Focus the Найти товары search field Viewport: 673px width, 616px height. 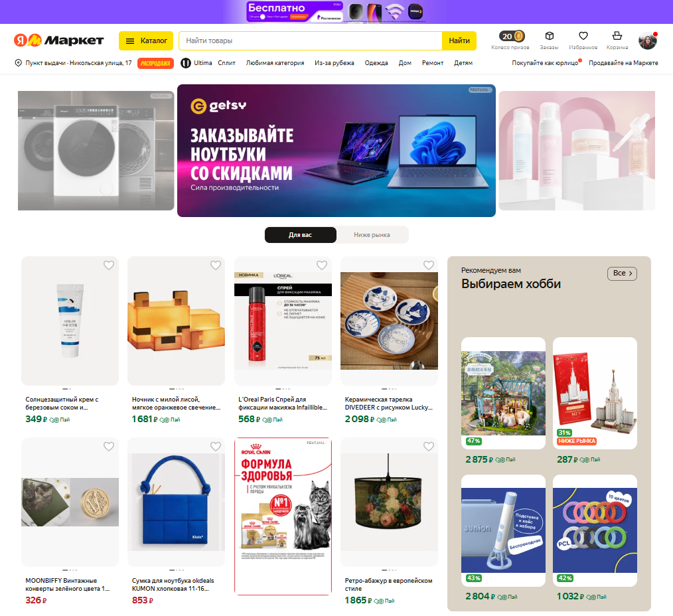[311, 40]
